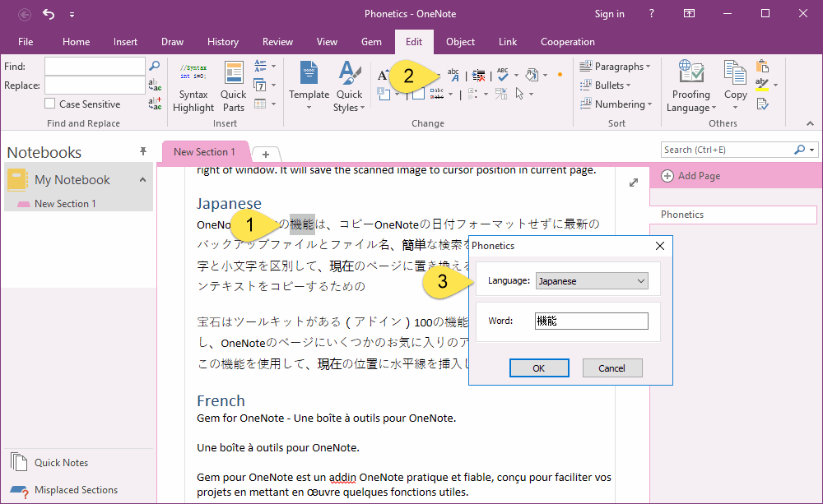
Task: Open the Syntax Highlight tool
Action: (193, 88)
